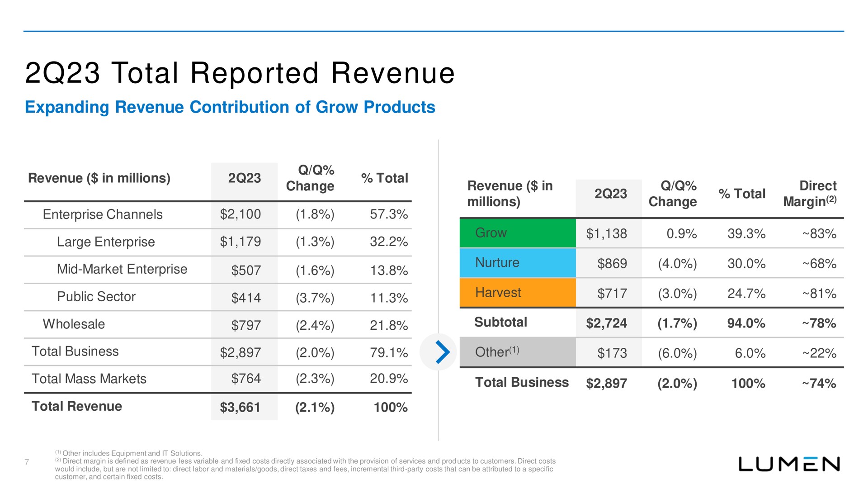Select the Total Mass Markets row label
Screen dimensions: 868x489
pos(89,379)
